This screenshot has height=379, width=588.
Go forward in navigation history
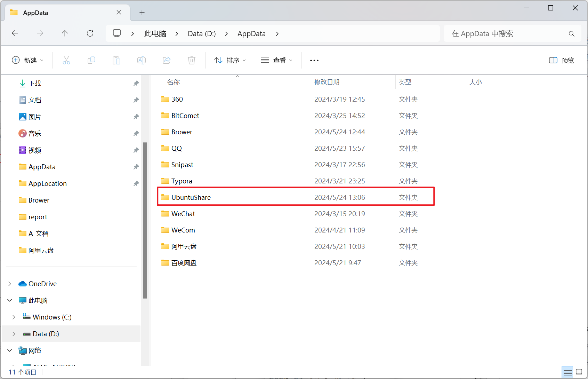pos(40,33)
